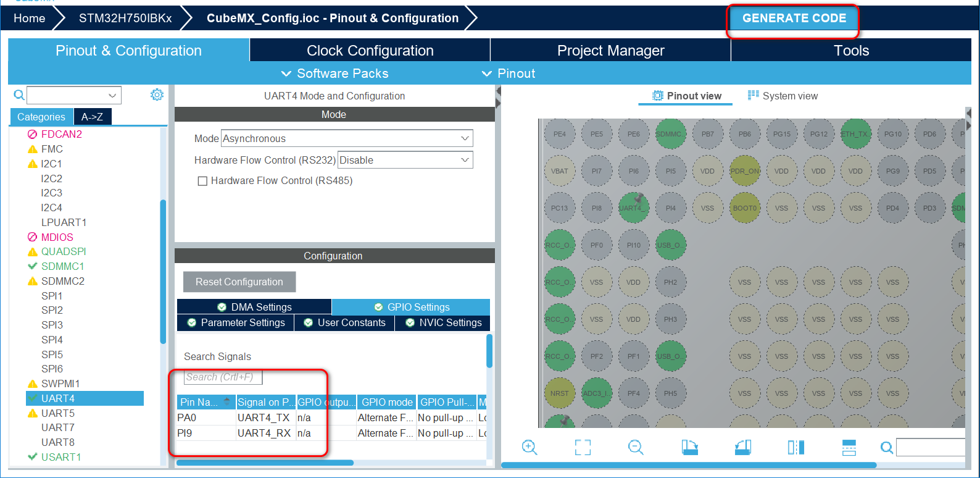Screen dimensions: 980x478
Task: Switch to System view
Action: pyautogui.click(x=783, y=96)
